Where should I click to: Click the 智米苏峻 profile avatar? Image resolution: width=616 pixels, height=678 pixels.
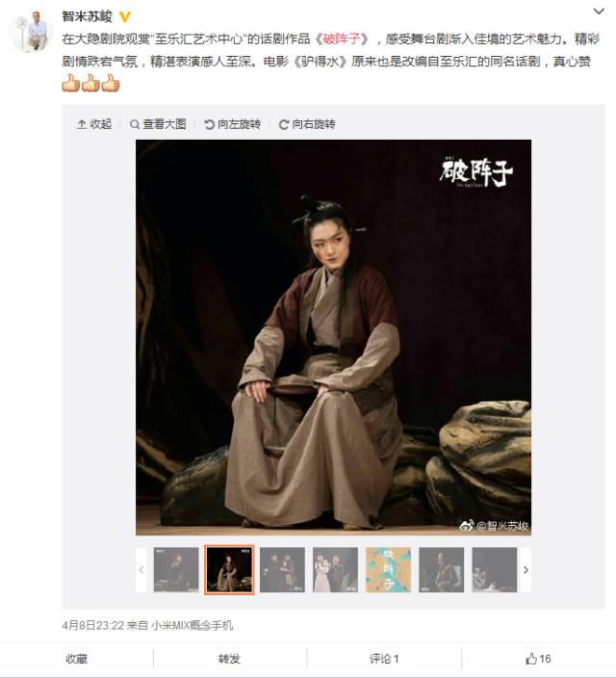[x=32, y=32]
